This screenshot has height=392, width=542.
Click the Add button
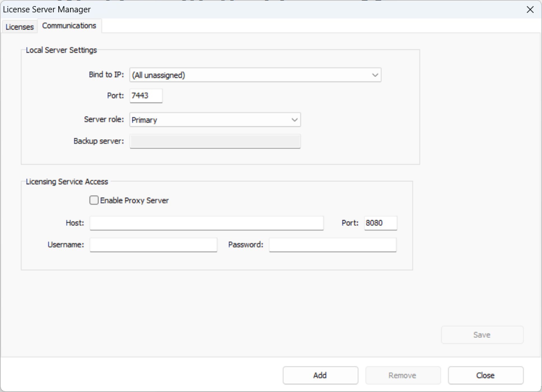pos(320,375)
